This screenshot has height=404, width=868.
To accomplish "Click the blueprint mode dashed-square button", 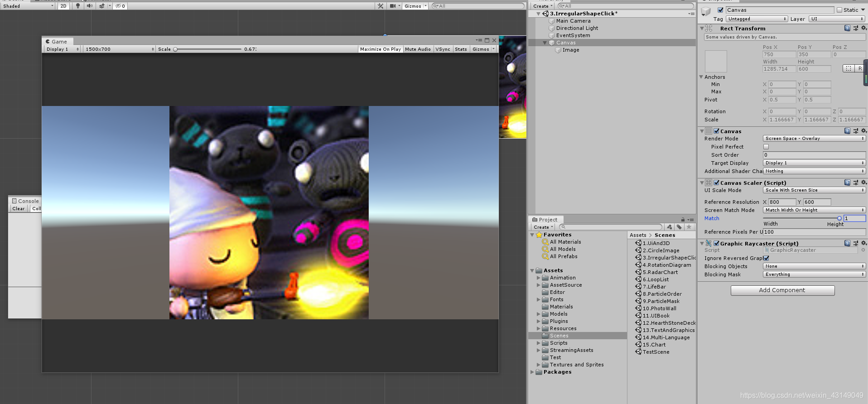I will [x=849, y=68].
